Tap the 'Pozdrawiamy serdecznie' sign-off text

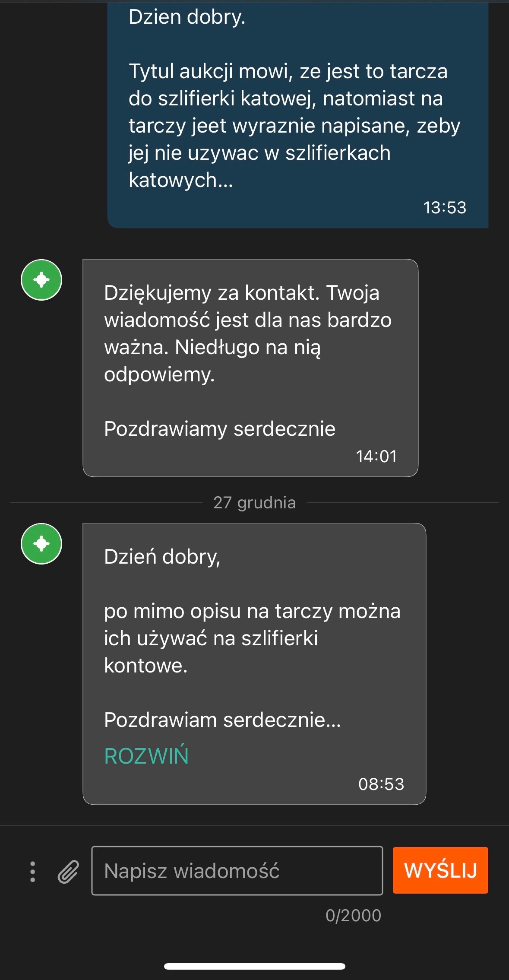pos(219,429)
